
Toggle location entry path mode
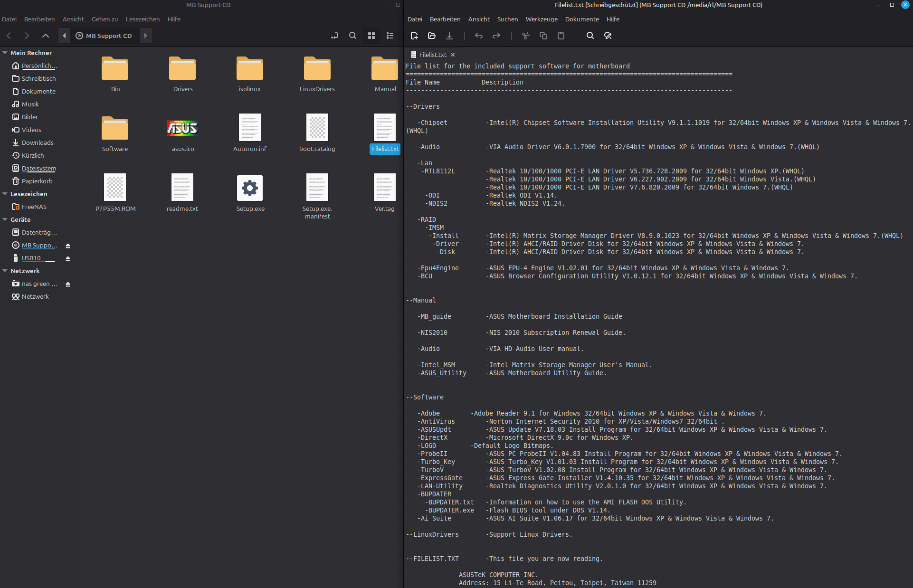coord(334,36)
